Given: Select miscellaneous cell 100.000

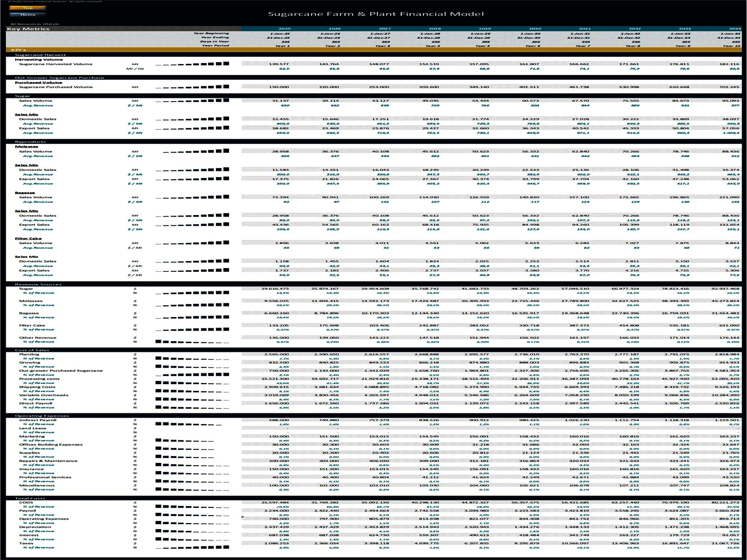Looking at the screenshot, I should [279, 485].
